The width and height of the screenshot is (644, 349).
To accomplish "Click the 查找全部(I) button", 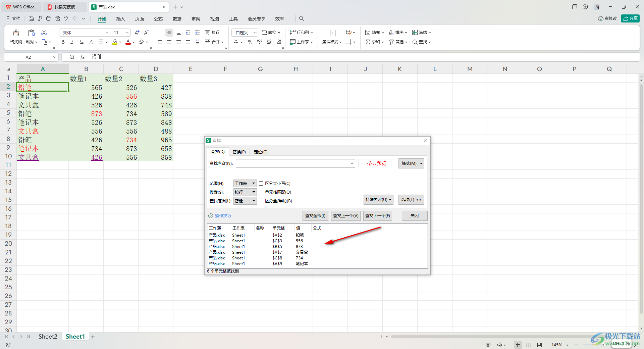I will [x=315, y=216].
